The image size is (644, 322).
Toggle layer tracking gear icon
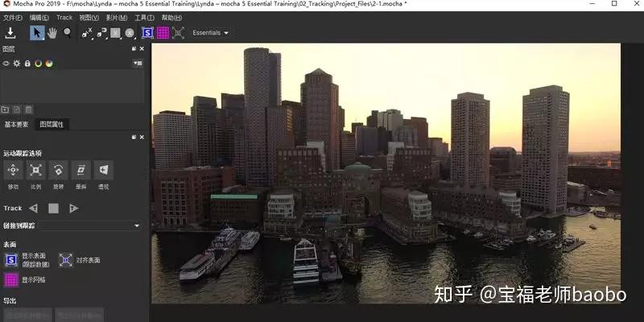point(17,64)
